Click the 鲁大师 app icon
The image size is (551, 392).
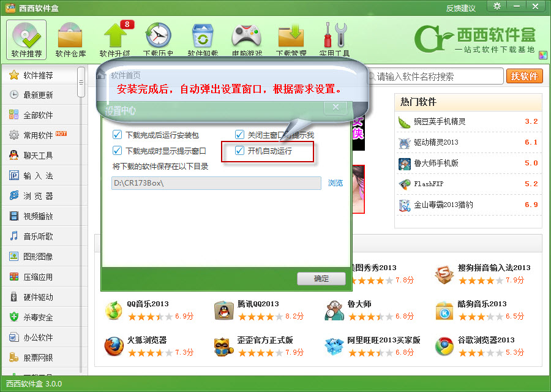[334, 311]
